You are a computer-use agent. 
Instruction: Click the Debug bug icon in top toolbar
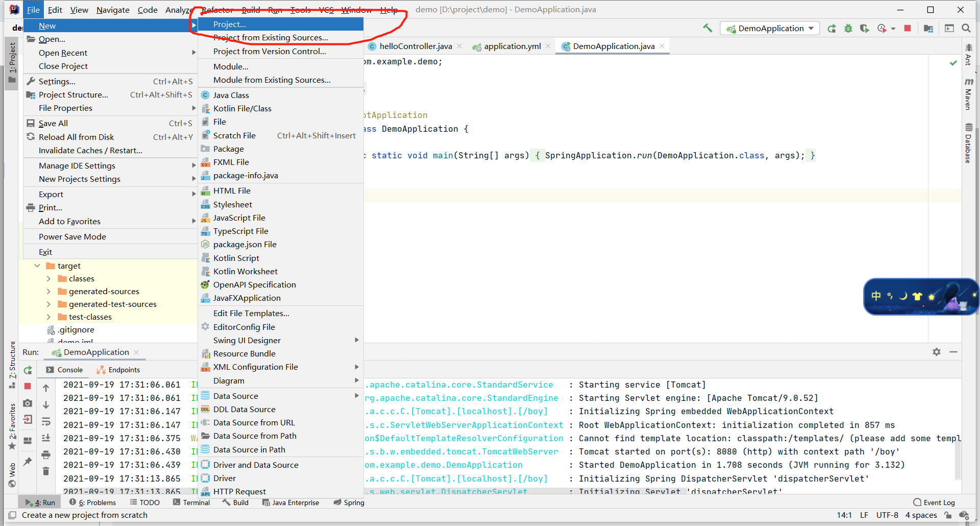coord(848,29)
